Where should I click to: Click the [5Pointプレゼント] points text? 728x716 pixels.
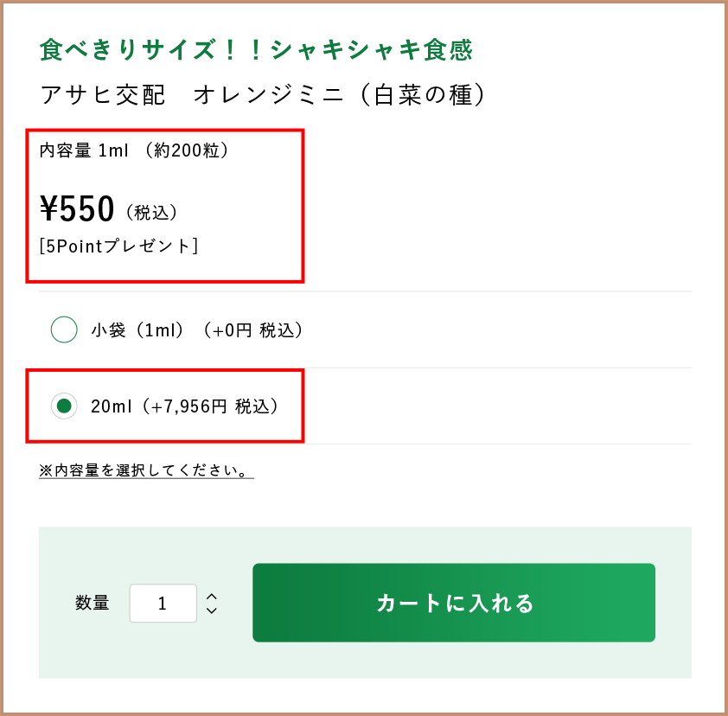tap(118, 246)
